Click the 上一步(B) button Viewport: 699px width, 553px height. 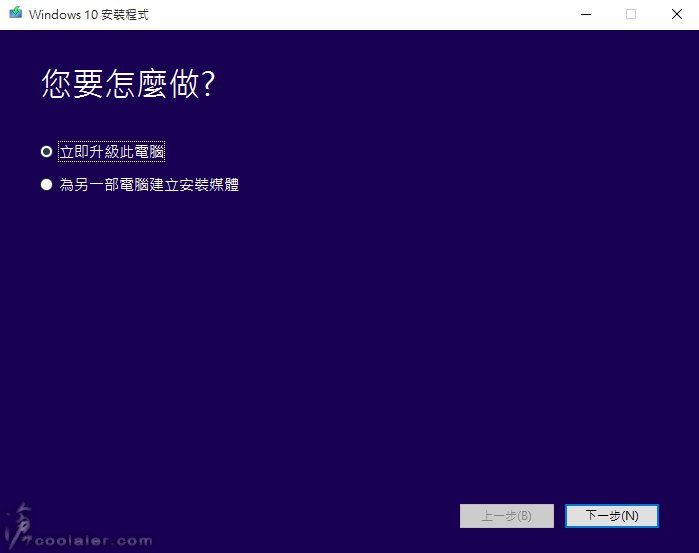pos(506,516)
